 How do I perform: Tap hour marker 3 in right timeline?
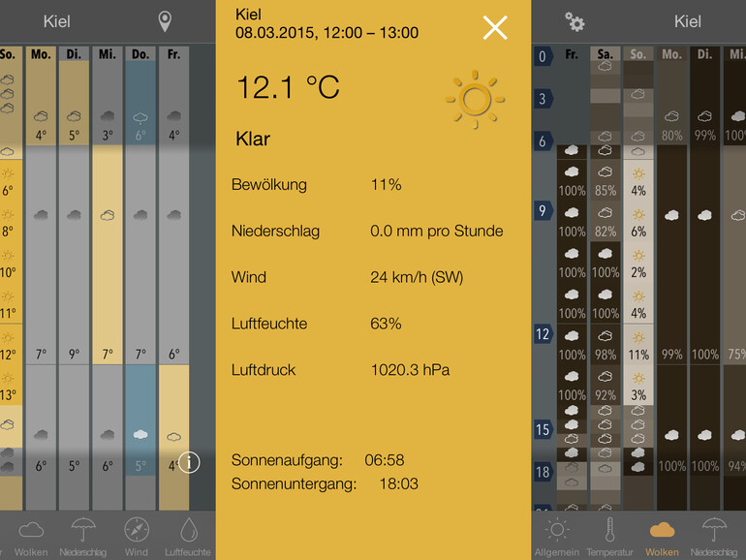point(543,99)
